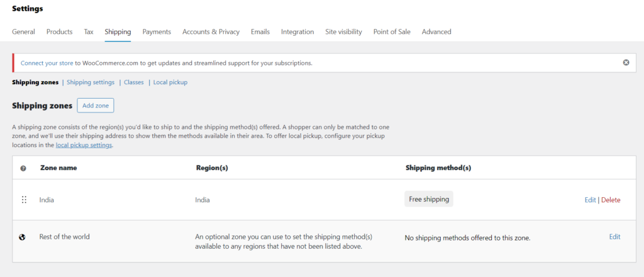The width and height of the screenshot is (644, 277).
Task: Select the Shipping zones sub-section link
Action: pyautogui.click(x=35, y=82)
